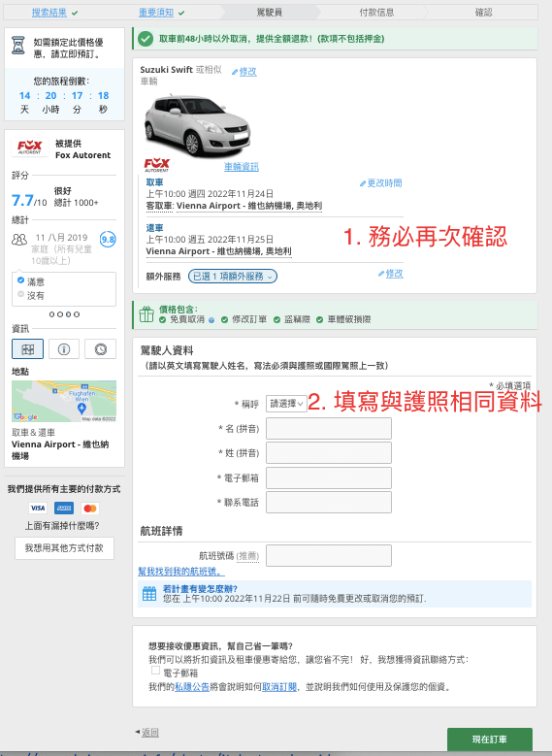Open the information circle tab icon

64,349
